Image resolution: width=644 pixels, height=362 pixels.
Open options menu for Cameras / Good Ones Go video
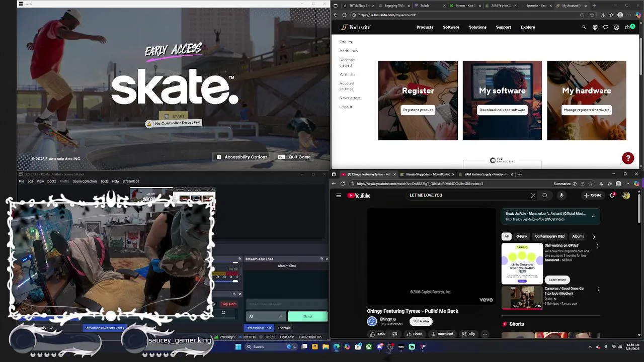point(598,290)
